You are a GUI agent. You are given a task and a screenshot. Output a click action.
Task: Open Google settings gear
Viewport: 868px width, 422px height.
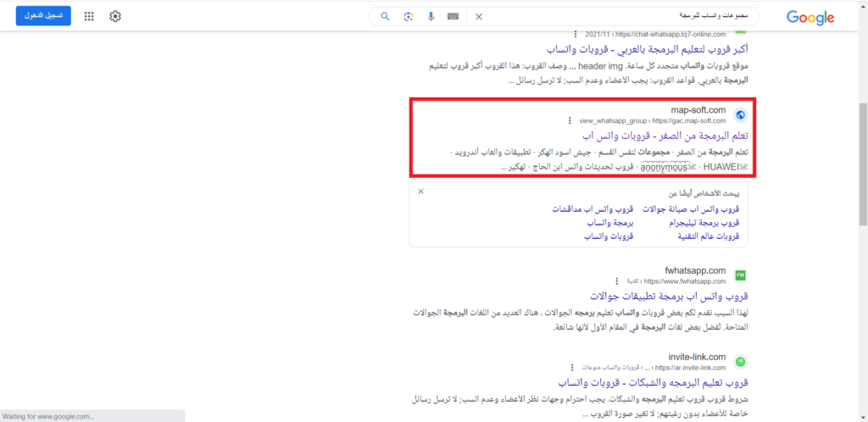[x=115, y=17]
